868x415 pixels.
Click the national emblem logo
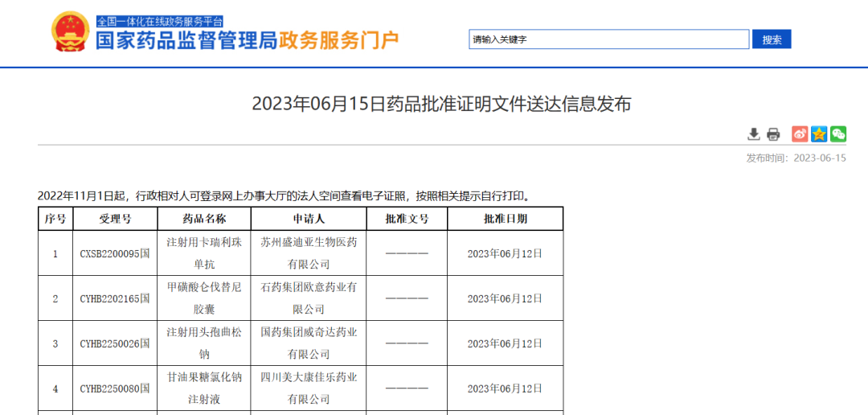71,33
